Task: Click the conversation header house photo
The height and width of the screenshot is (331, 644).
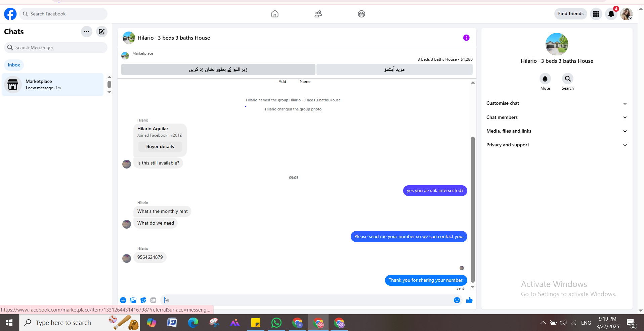Action: tap(129, 38)
